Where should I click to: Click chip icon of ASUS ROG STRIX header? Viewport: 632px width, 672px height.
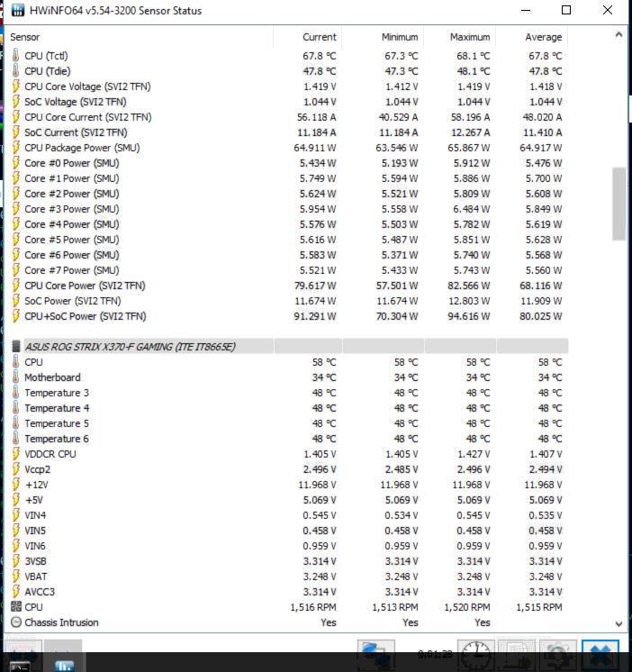16,346
